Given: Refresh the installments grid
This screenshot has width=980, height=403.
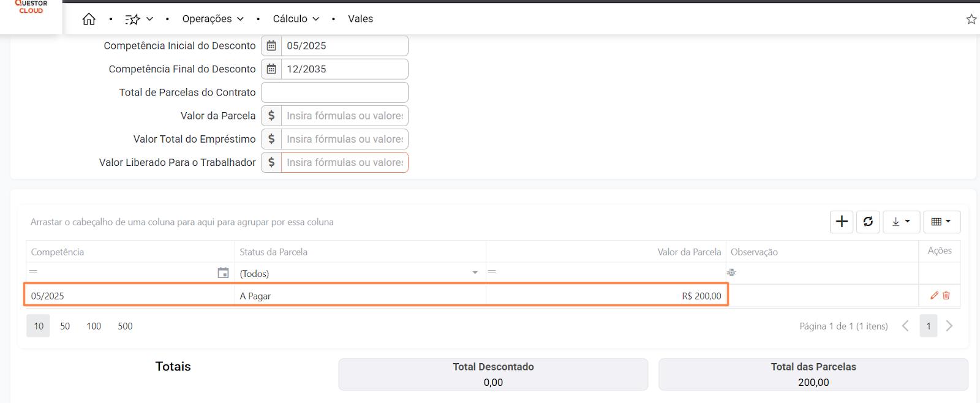Looking at the screenshot, I should click(868, 222).
